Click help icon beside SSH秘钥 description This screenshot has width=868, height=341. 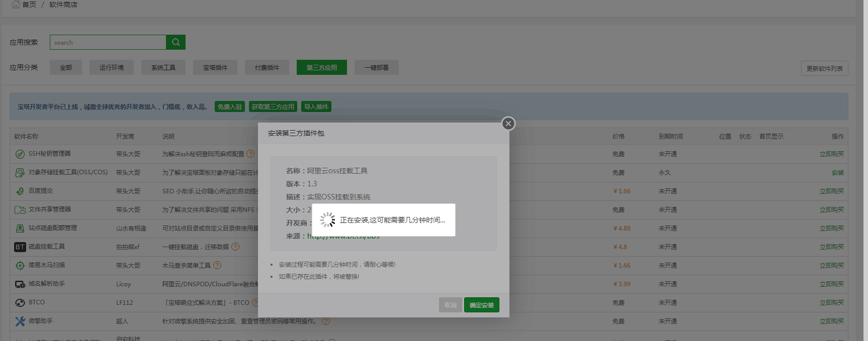250,154
